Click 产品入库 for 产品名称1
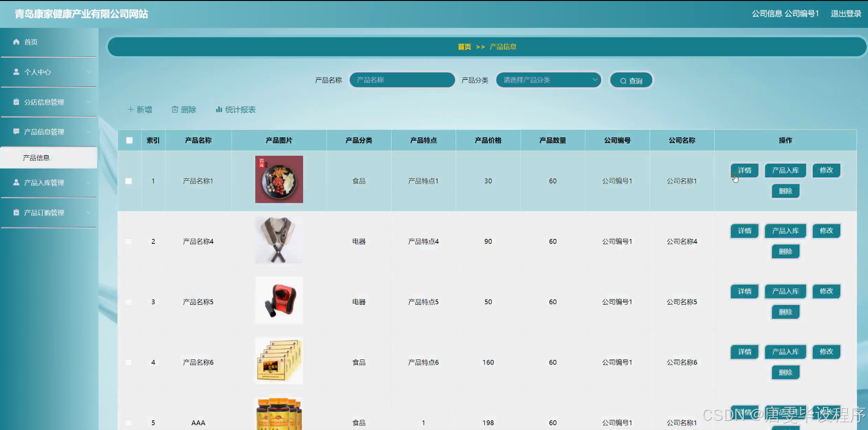The height and width of the screenshot is (430, 868). 786,171
